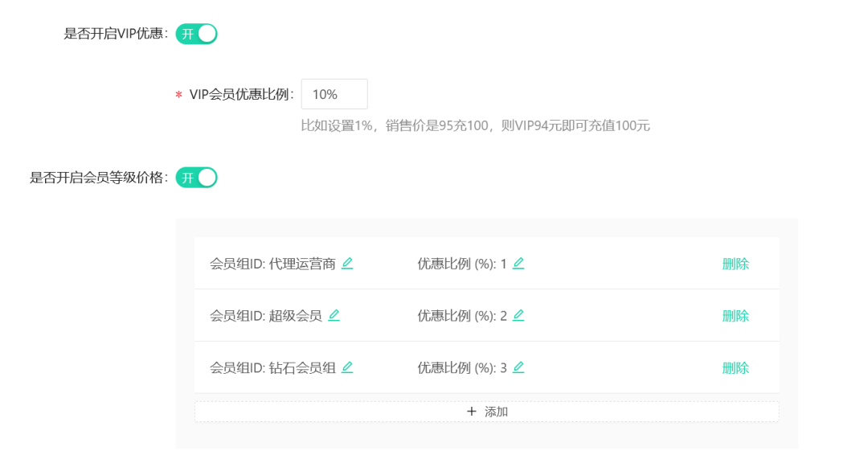Screen dimensions: 868x455
Task: Select the 会员组ID: 钻石会员组 text
Action: (x=272, y=368)
